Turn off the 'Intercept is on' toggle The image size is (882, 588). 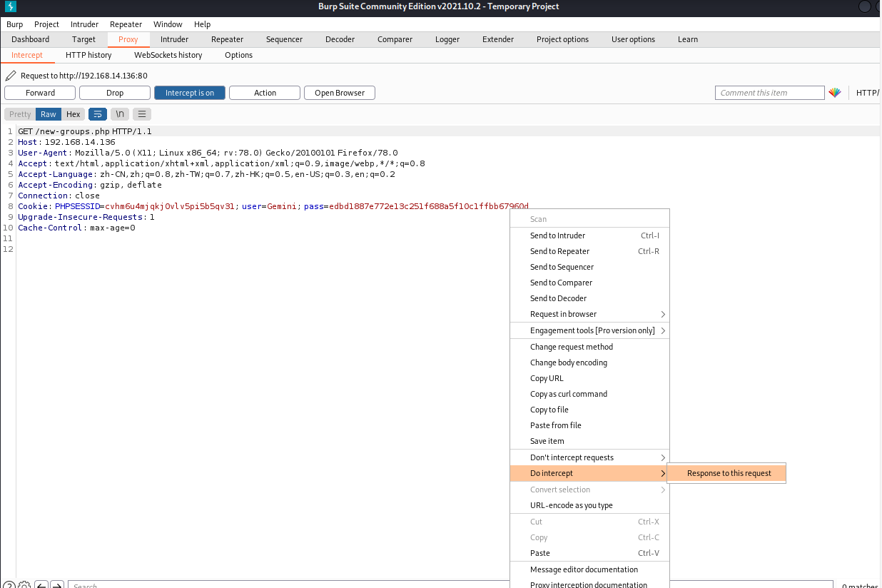(x=190, y=93)
